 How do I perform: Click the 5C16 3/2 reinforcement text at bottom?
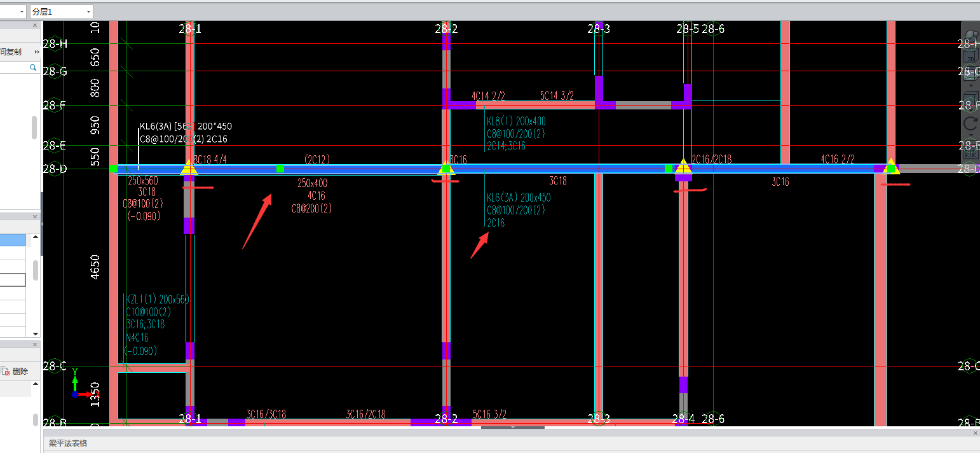point(489,414)
